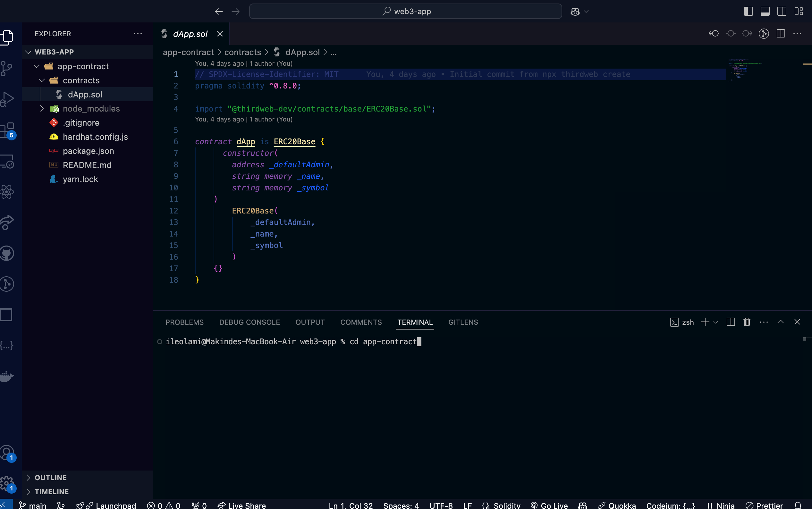Open Codeium braces view in activity bar
812x509 pixels.
pyautogui.click(x=7, y=346)
